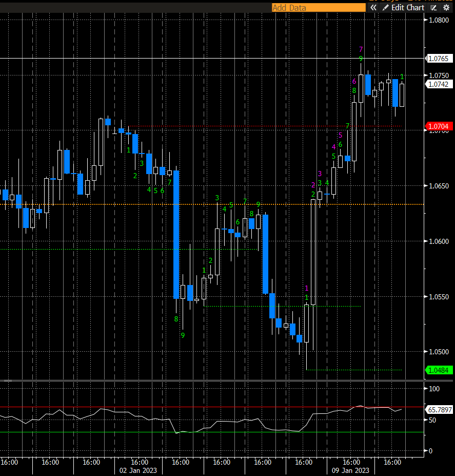Image resolution: width=455 pixels, height=476 pixels.
Task: Click the 1.0500 axis label
Action: pos(439,352)
